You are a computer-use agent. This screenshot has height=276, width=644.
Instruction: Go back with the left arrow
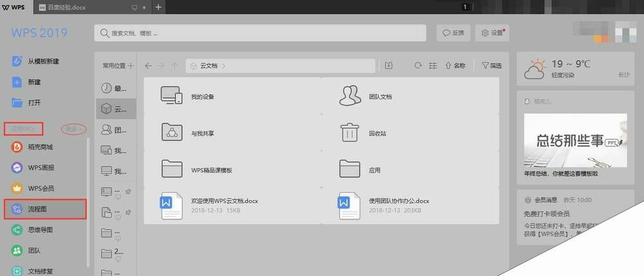(148, 66)
